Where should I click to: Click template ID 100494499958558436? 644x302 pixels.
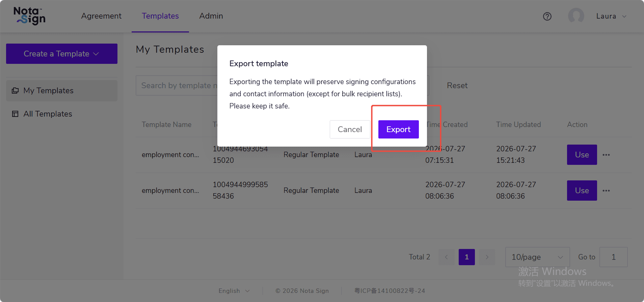[240, 190]
